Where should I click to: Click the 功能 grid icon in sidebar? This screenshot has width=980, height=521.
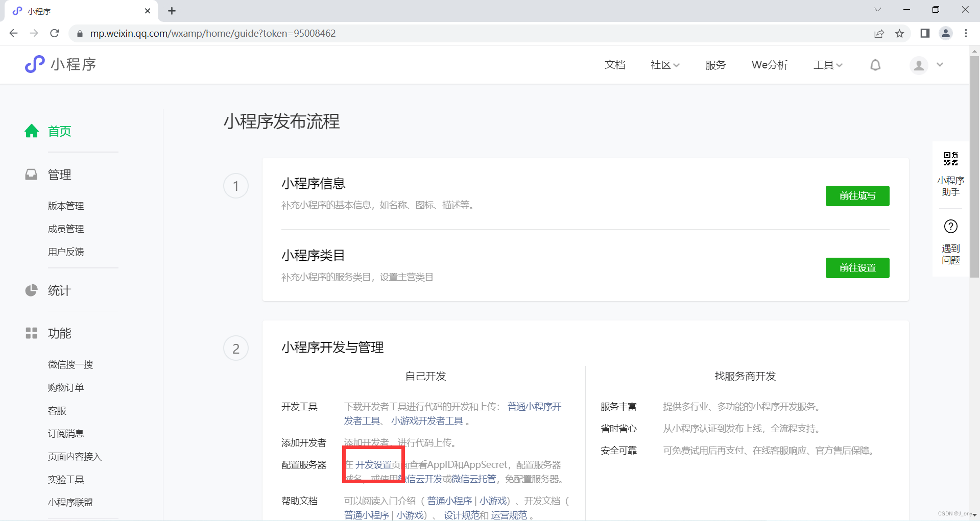point(31,333)
